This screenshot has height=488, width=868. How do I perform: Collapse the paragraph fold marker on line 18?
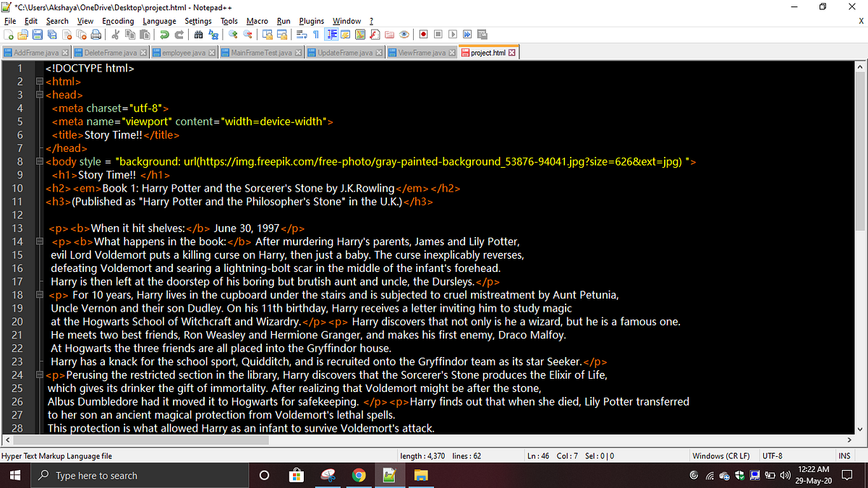38,295
